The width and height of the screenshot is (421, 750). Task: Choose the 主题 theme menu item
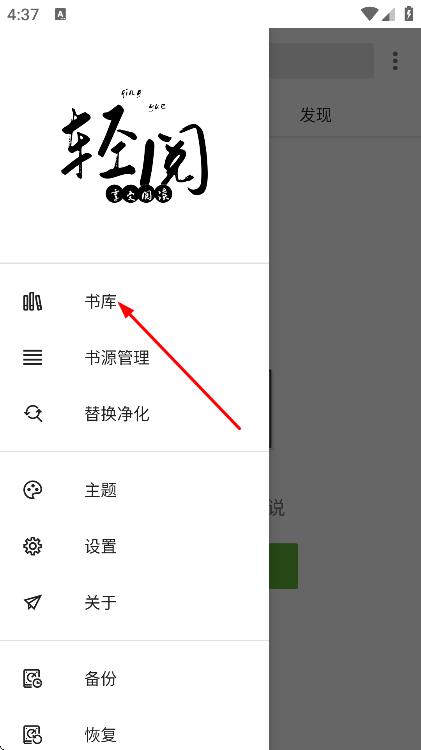pos(134,490)
